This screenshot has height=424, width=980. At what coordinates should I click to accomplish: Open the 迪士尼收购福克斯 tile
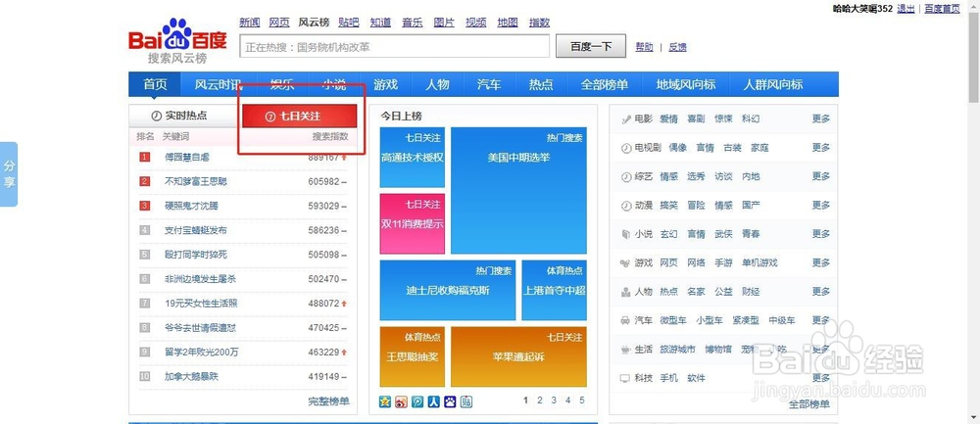[x=448, y=291]
